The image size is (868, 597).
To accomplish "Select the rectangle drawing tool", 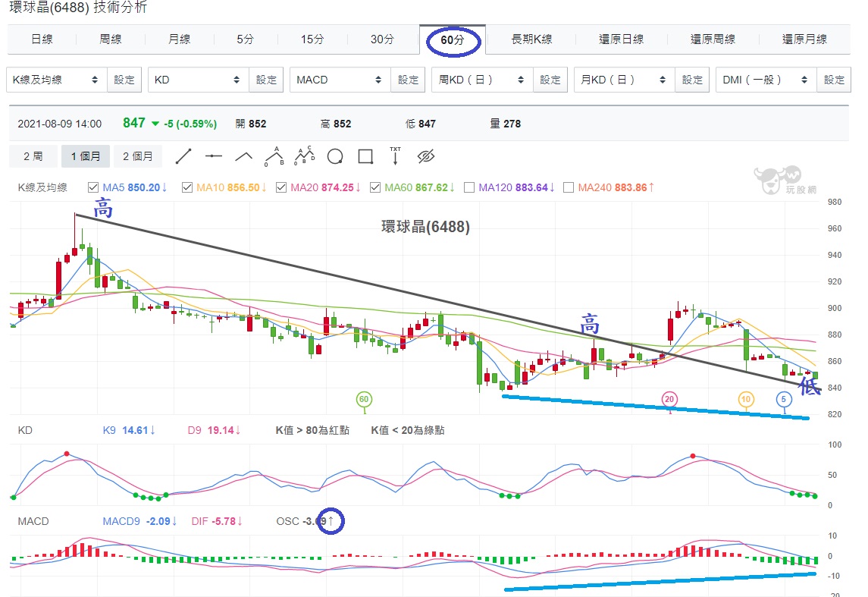I will (365, 157).
